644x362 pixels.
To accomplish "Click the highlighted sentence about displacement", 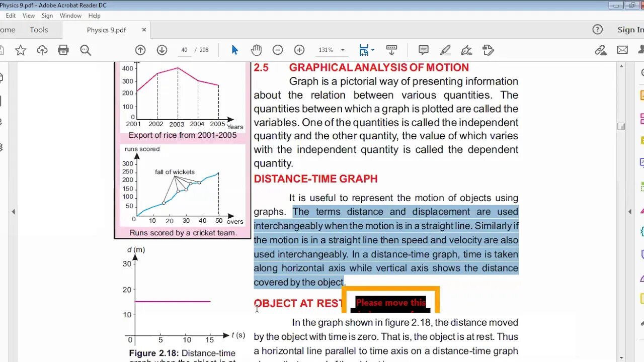I will 386,247.
